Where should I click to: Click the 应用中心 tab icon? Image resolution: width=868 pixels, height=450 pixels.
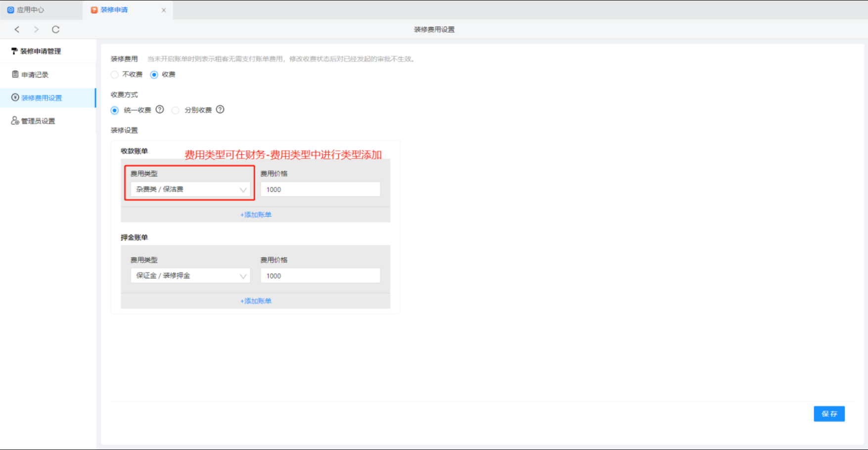10,10
